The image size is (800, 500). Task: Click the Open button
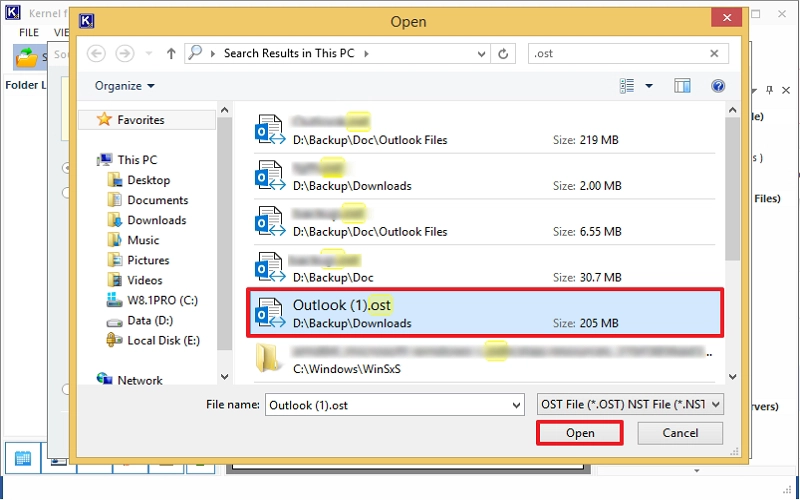click(x=580, y=433)
